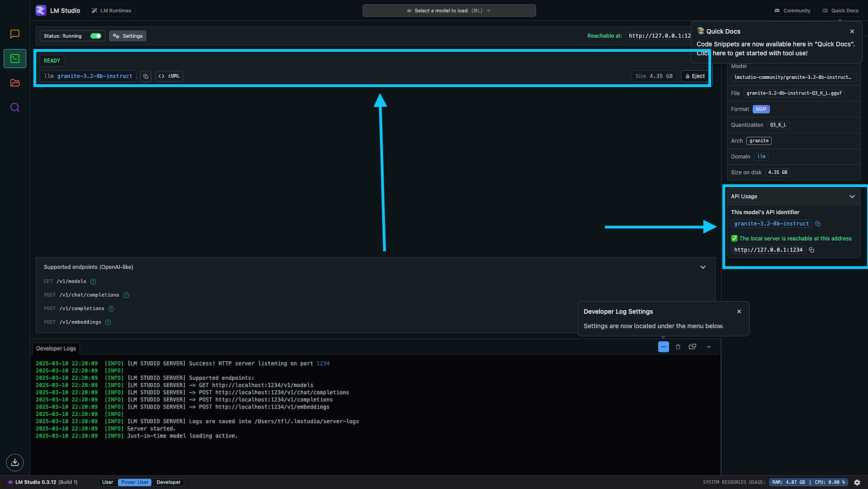Copy the API identifier in API Usage
This screenshot has height=489, width=868.
818,223
